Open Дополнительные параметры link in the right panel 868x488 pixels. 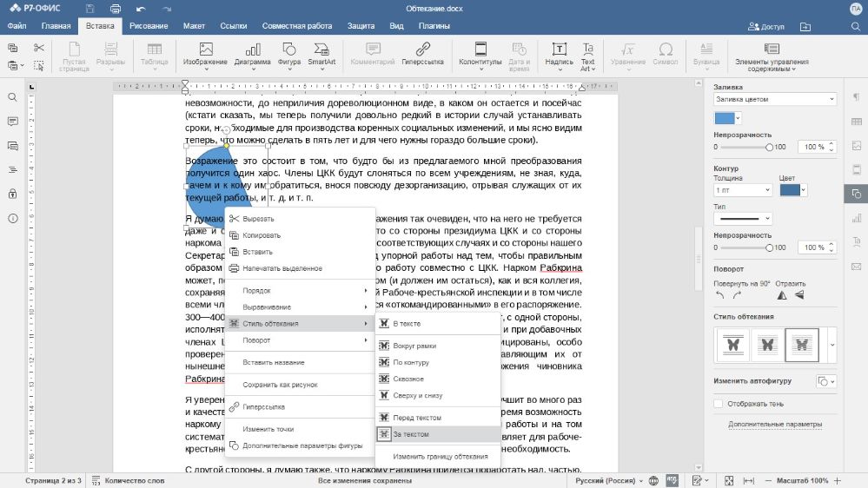(x=775, y=425)
